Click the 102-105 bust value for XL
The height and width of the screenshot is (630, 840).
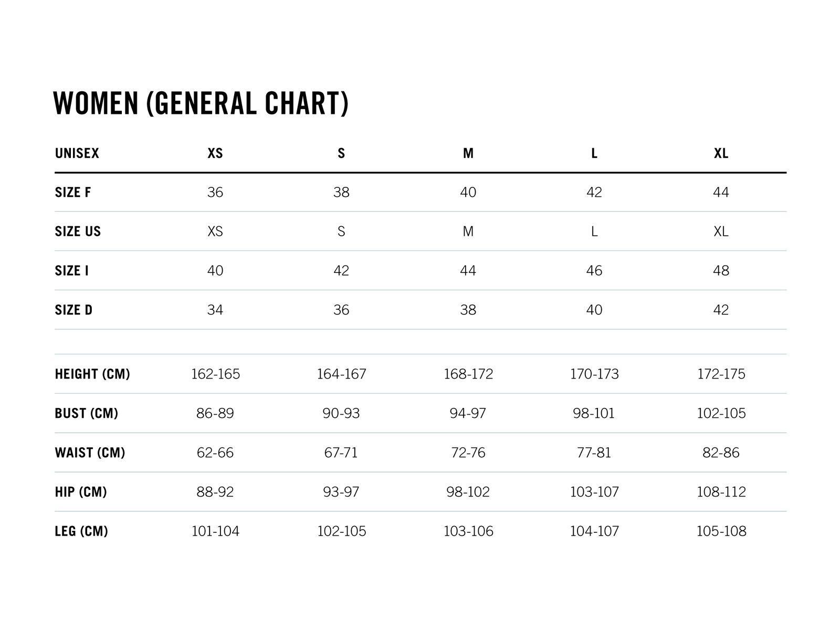coord(721,414)
